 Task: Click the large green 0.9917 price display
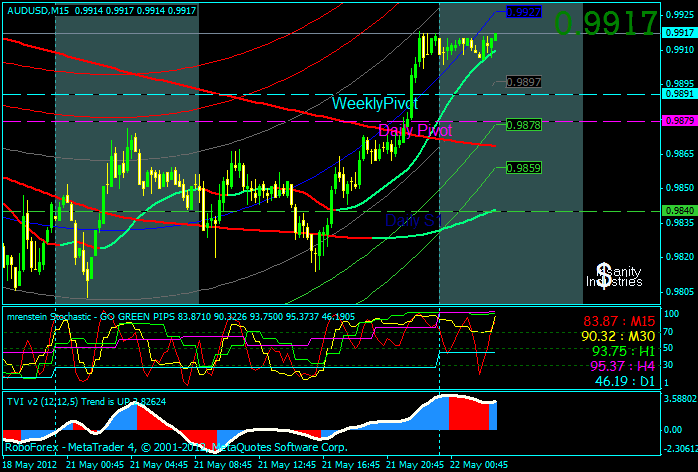pyautogui.click(x=606, y=24)
